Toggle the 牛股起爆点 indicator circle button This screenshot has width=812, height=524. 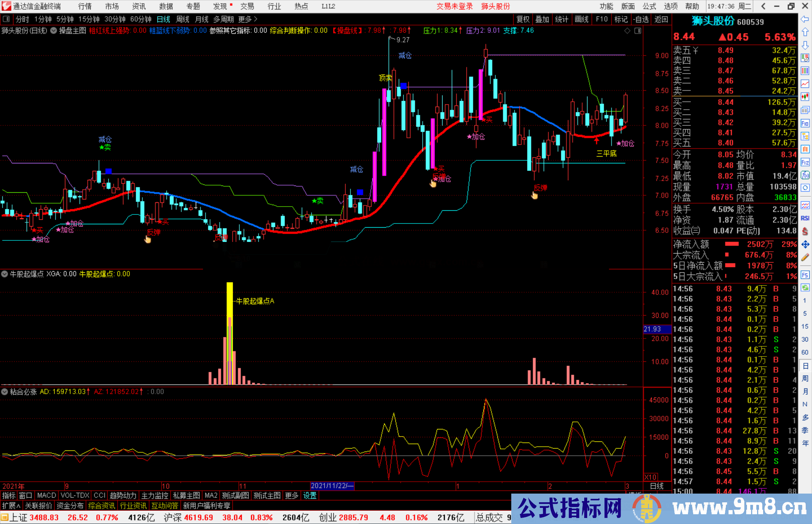coord(5,274)
